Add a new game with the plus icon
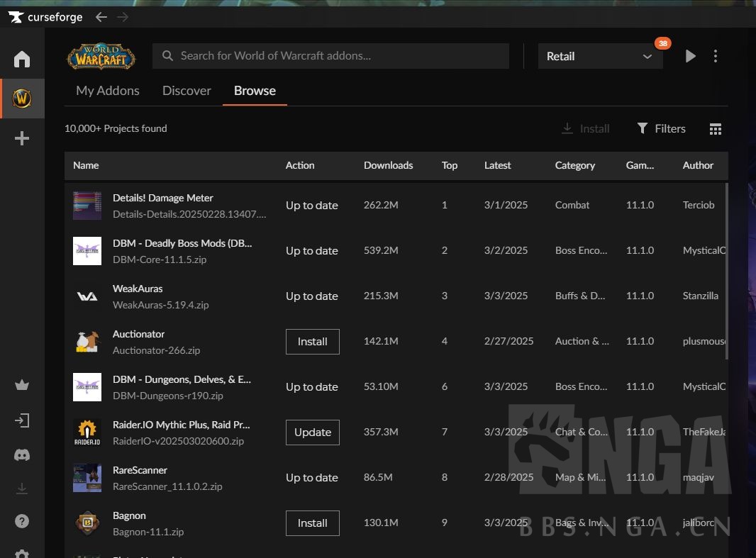The height and width of the screenshot is (558, 756). tap(22, 138)
